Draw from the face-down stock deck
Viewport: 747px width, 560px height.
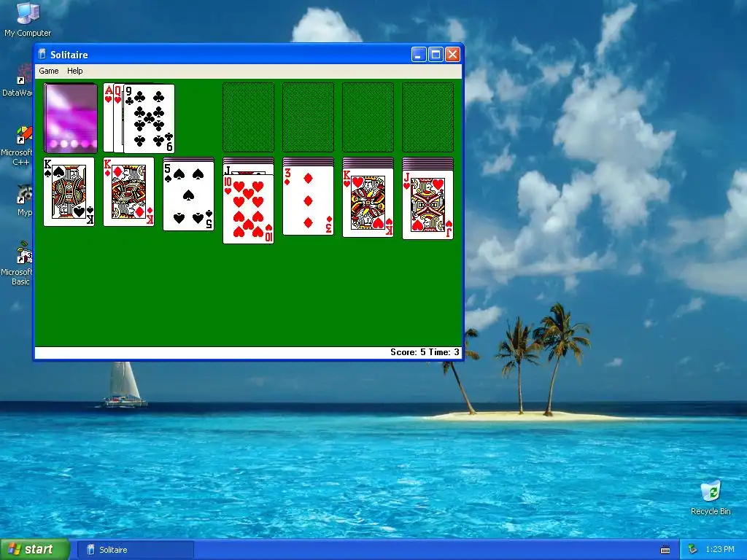pyautogui.click(x=71, y=117)
